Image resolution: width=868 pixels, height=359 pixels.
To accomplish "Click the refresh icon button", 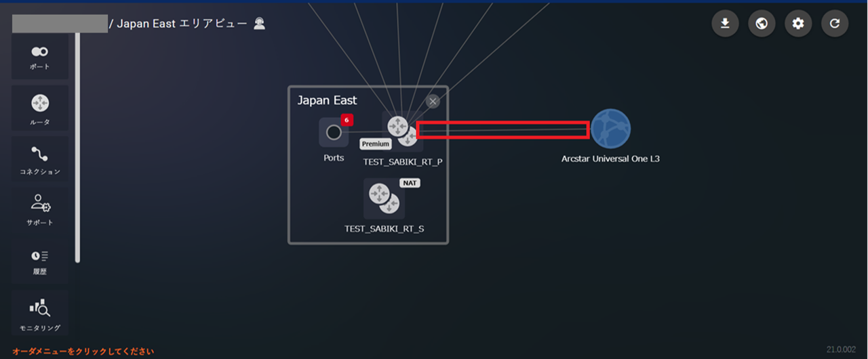I will (x=835, y=24).
